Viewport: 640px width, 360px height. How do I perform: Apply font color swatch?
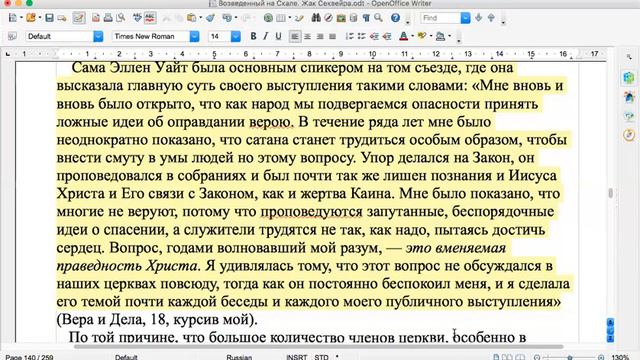[403, 36]
